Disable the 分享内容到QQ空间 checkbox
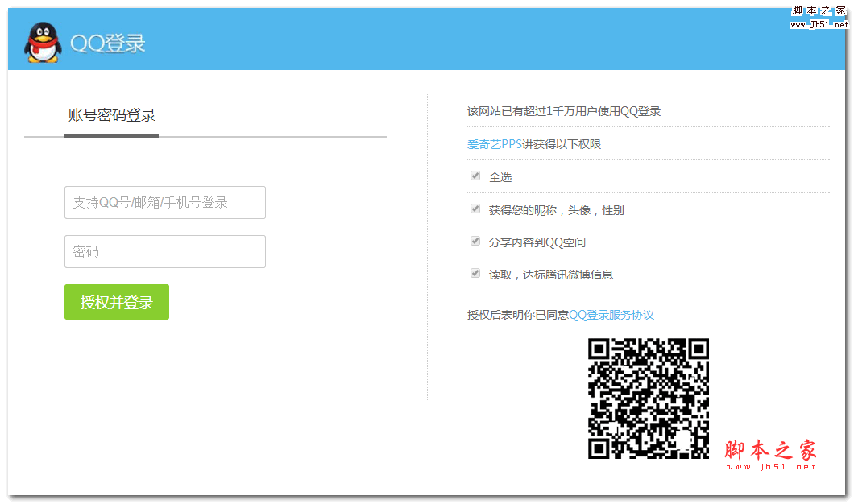The image size is (854, 504). pyautogui.click(x=475, y=241)
